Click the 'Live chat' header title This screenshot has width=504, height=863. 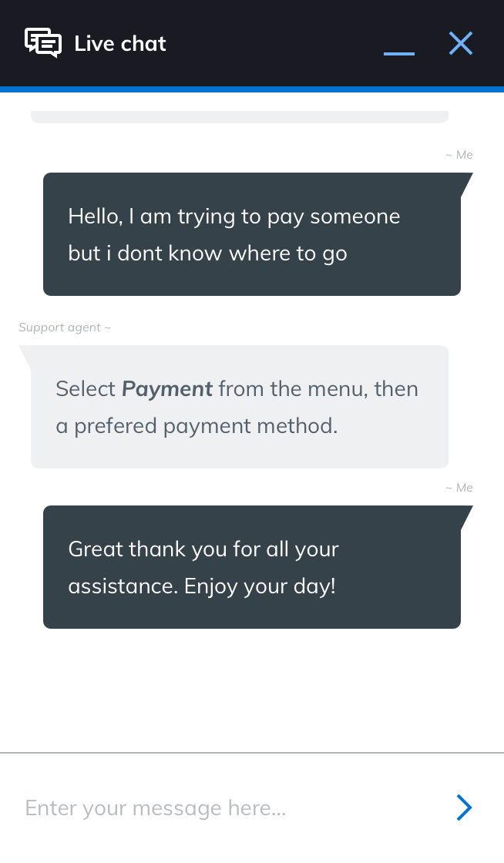[x=120, y=44]
